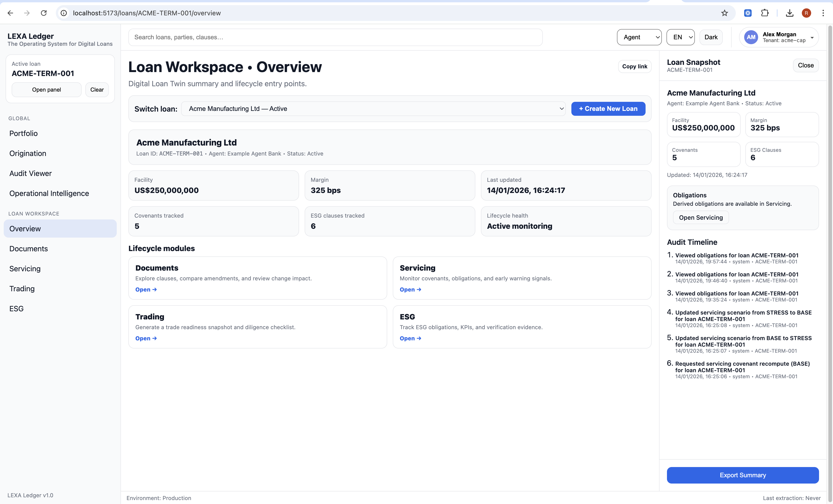Viewport: 833px width, 504px height.
Task: Toggle Dark mode
Action: coord(711,37)
